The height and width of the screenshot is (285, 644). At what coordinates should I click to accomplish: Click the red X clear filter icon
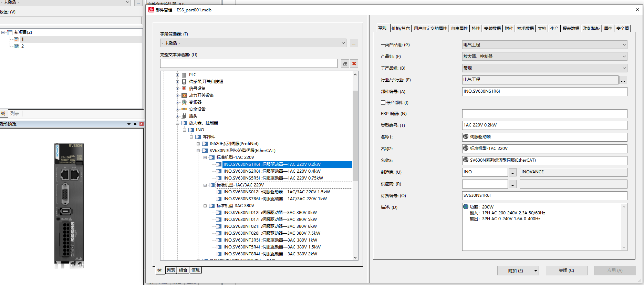(354, 63)
